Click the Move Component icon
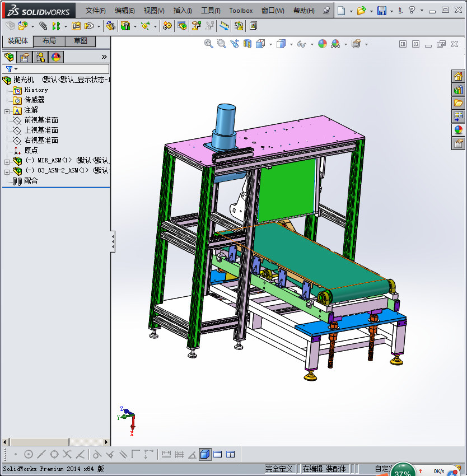This screenshot has width=467, height=476. tap(88, 26)
